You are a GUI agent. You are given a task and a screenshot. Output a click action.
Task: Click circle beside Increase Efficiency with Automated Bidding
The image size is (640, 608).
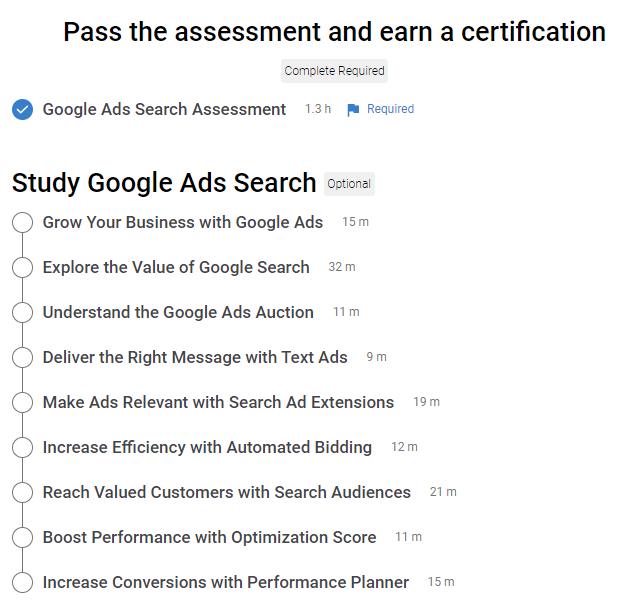[x=22, y=448]
